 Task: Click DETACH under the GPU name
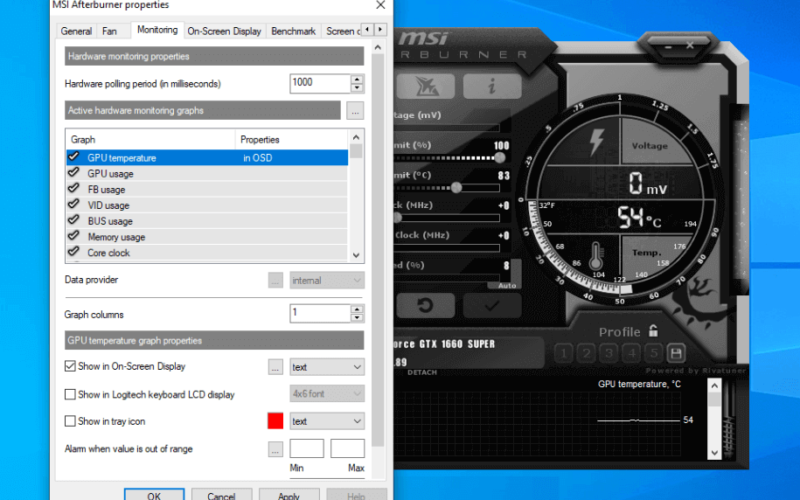coord(422,372)
